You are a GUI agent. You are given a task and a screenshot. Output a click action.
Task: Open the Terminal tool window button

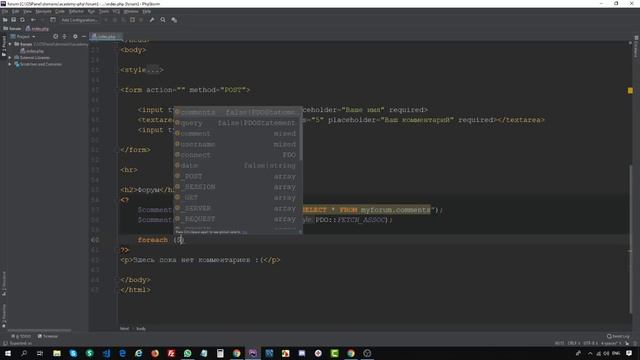pyautogui.click(x=48, y=336)
